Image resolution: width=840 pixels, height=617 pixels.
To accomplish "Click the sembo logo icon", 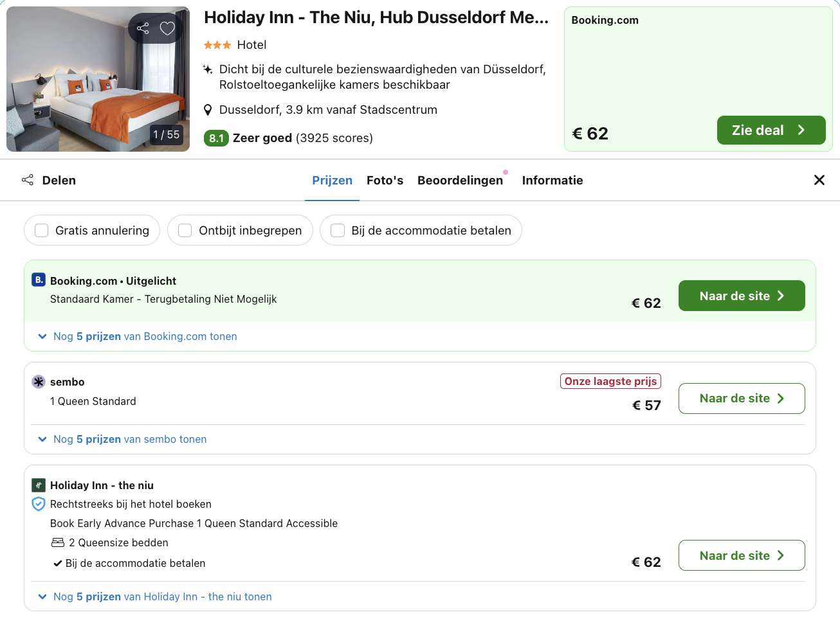I will pos(39,382).
